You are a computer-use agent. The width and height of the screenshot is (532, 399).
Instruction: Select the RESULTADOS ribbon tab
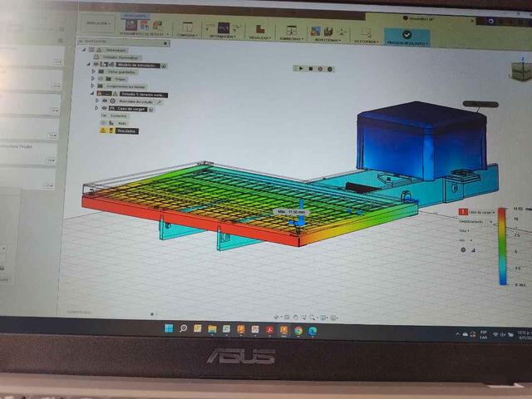(x=135, y=16)
